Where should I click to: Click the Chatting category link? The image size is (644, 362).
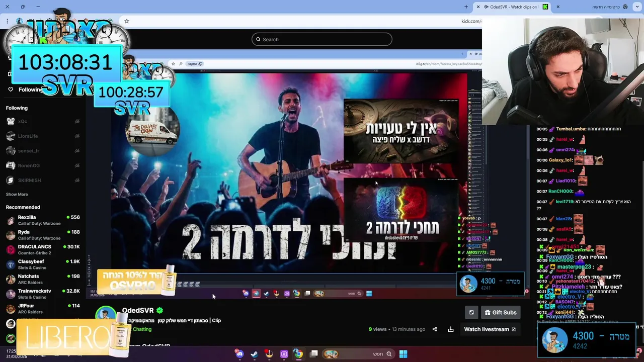click(x=142, y=329)
